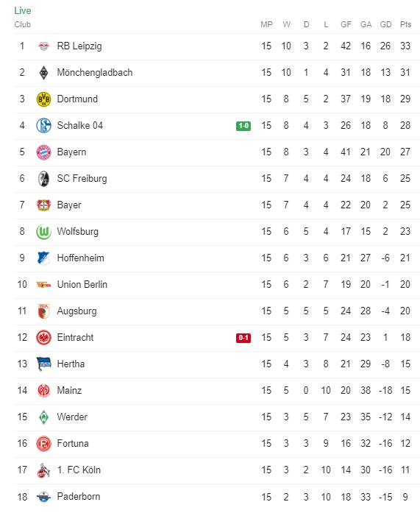Select the Union Berlin team name
Viewport: 420px width, 527px height.
pos(82,284)
